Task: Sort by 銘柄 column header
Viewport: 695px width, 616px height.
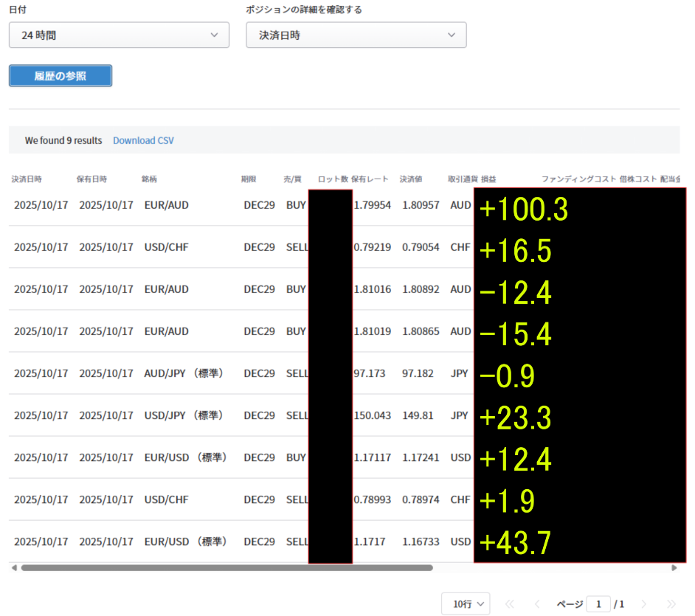Action: click(x=149, y=179)
